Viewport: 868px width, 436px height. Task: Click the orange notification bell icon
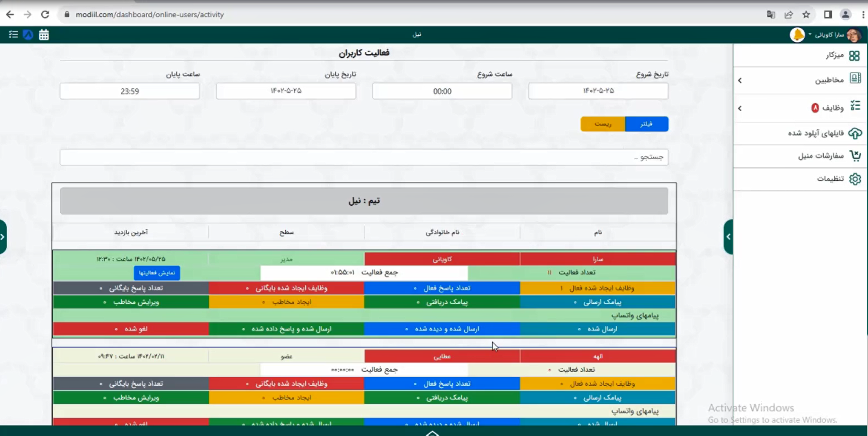797,35
